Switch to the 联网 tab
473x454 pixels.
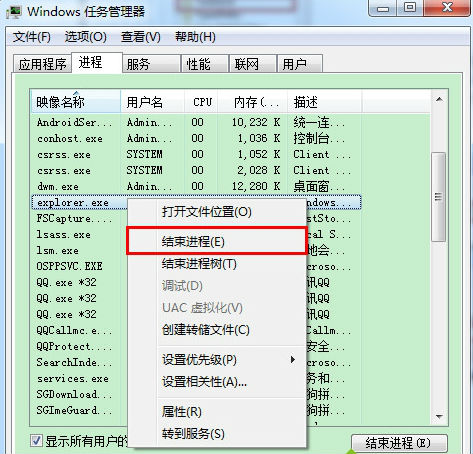pos(253,64)
